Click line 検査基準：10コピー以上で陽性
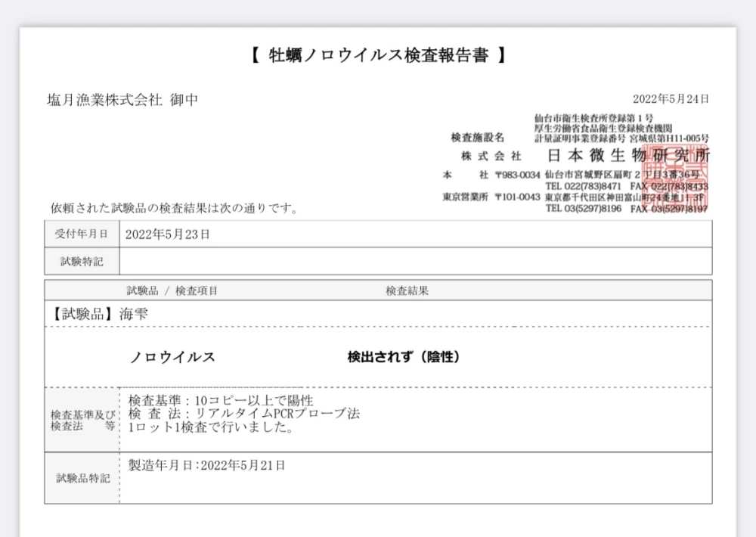Viewport: 756px width, 537px height. point(221,400)
